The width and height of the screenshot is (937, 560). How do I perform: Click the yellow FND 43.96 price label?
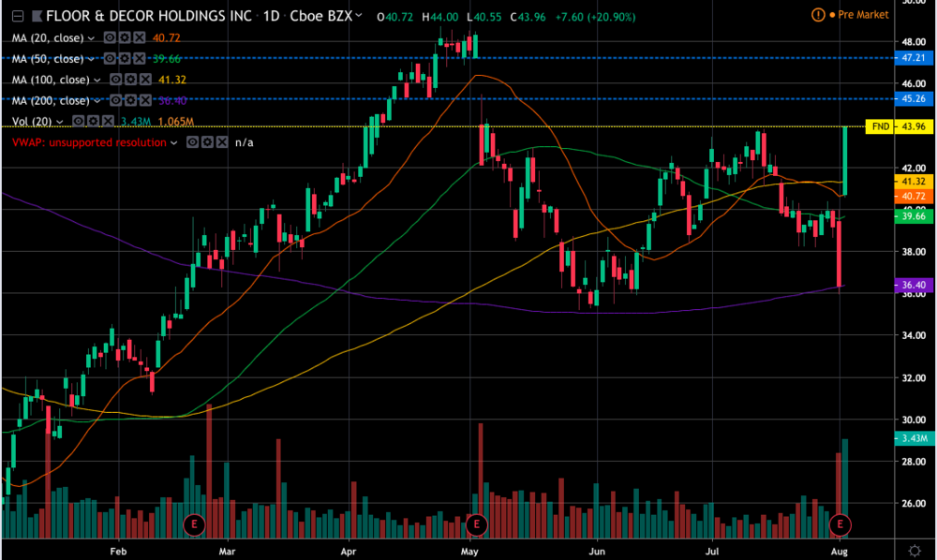[899, 126]
